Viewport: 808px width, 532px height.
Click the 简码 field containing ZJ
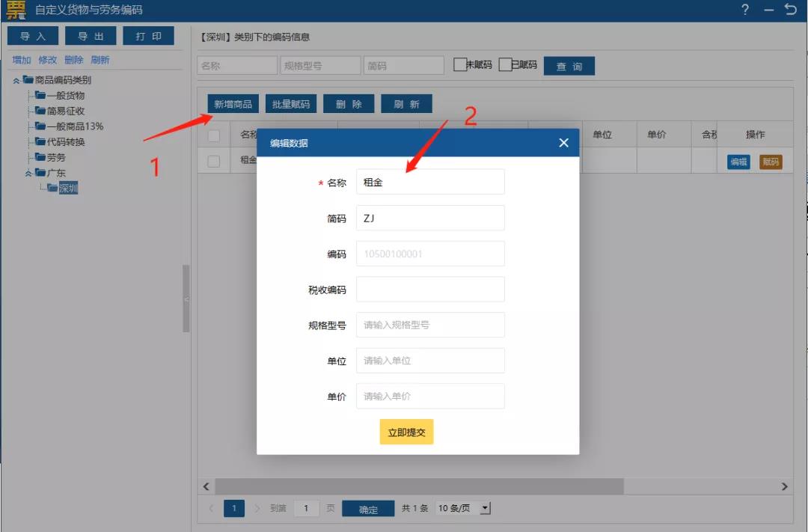tap(430, 218)
